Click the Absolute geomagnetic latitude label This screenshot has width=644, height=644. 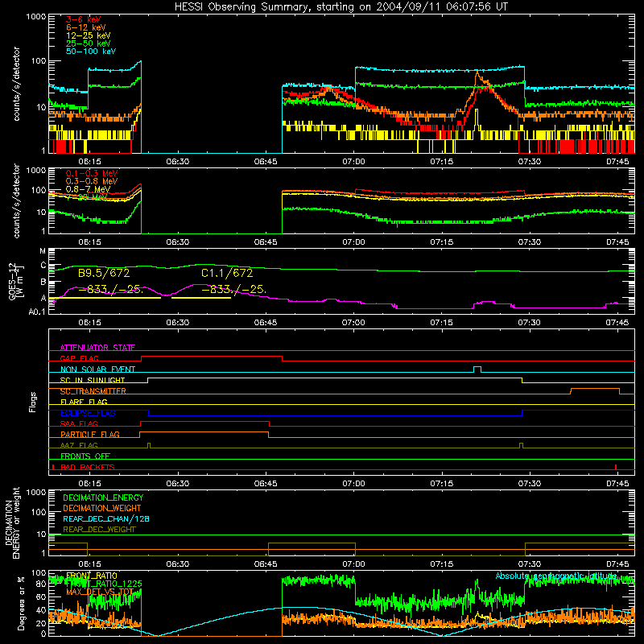pos(556,576)
